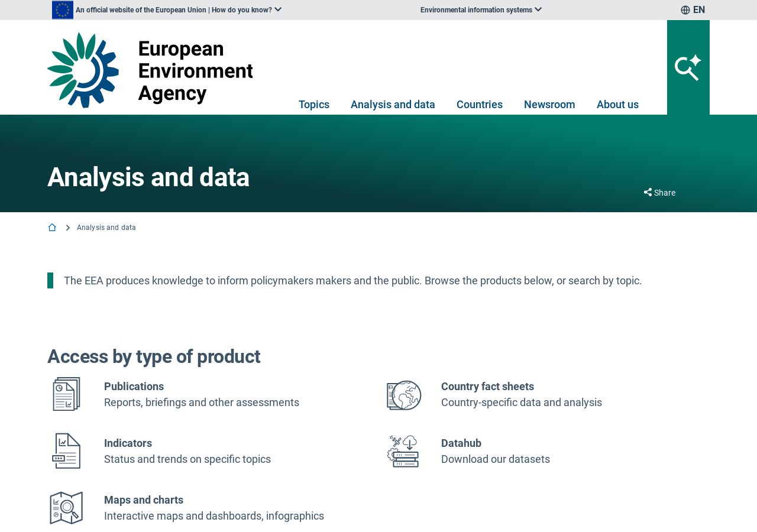Click the EU flag icon
757x532 pixels.
[x=63, y=10]
